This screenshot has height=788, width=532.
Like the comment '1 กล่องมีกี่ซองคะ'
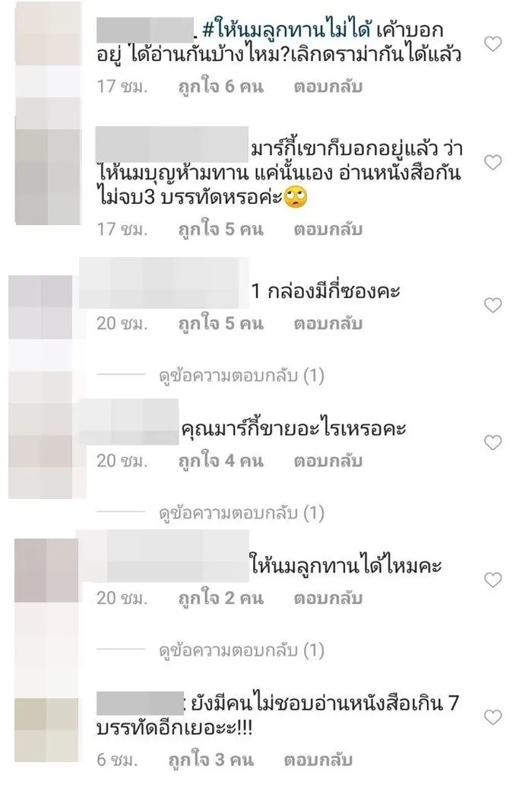(492, 305)
